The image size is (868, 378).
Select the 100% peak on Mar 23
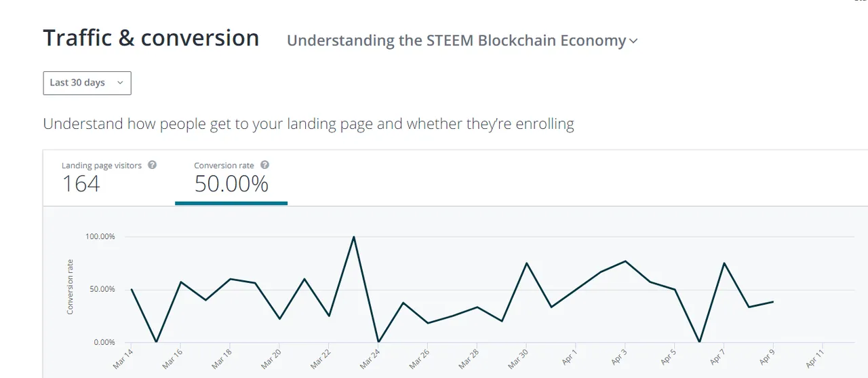click(x=353, y=237)
